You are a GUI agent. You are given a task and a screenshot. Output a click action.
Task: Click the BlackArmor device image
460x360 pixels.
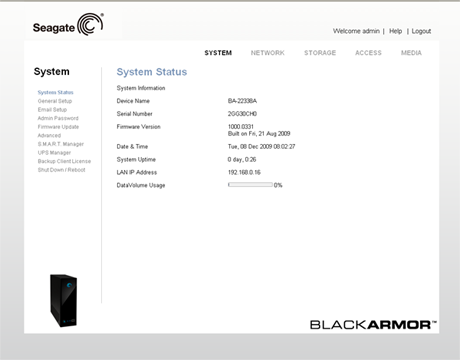[63, 301]
